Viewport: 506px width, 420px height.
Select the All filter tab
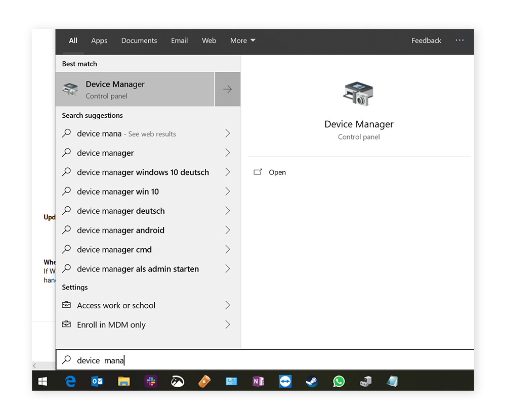[73, 40]
